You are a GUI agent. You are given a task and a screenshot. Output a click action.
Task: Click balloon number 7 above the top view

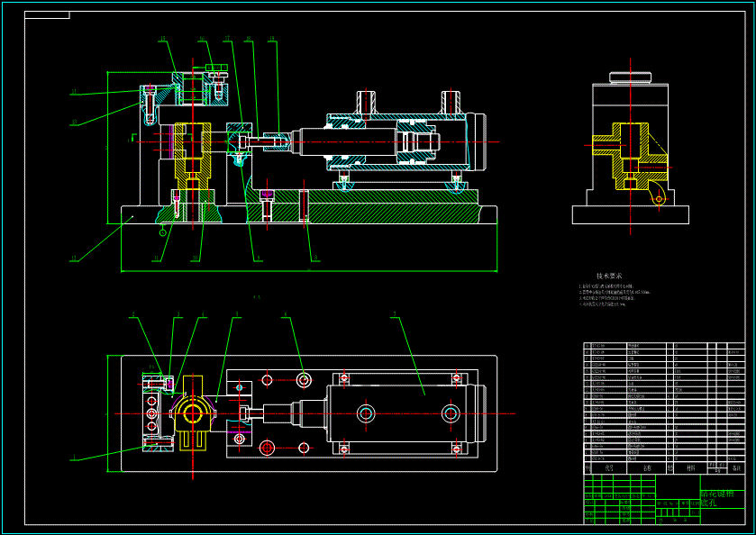395,314
